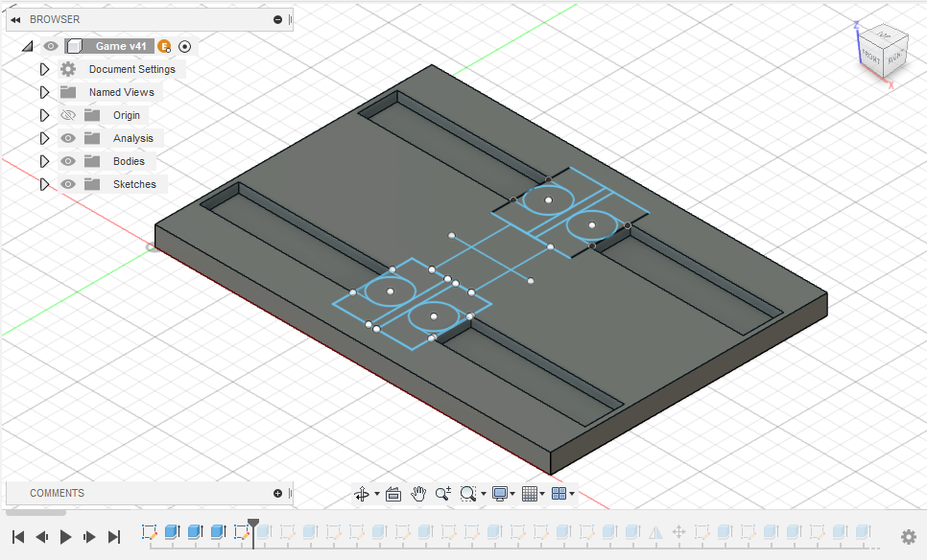Image resolution: width=927 pixels, height=560 pixels.
Task: Collapse the COMMENTS panel
Action: [277, 493]
